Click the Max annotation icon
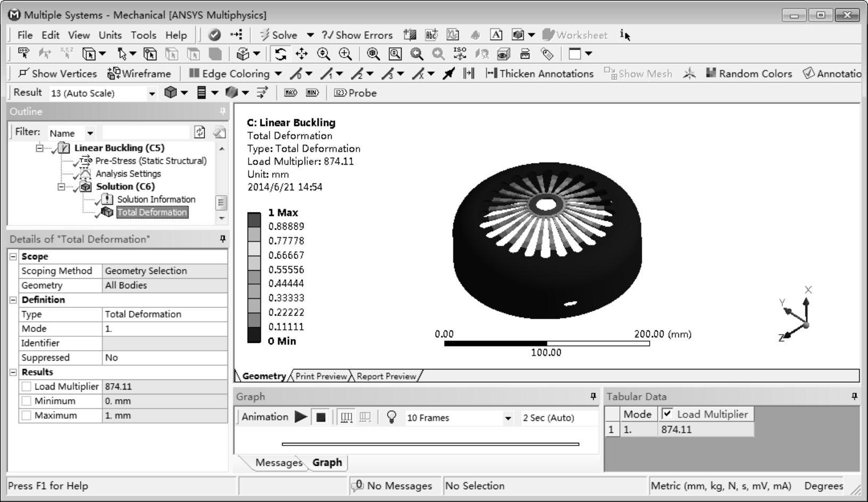This screenshot has width=868, height=502. (x=291, y=93)
